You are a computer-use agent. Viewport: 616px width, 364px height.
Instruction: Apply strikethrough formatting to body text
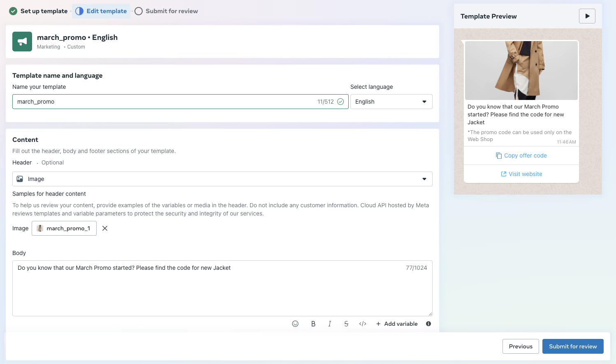346,324
